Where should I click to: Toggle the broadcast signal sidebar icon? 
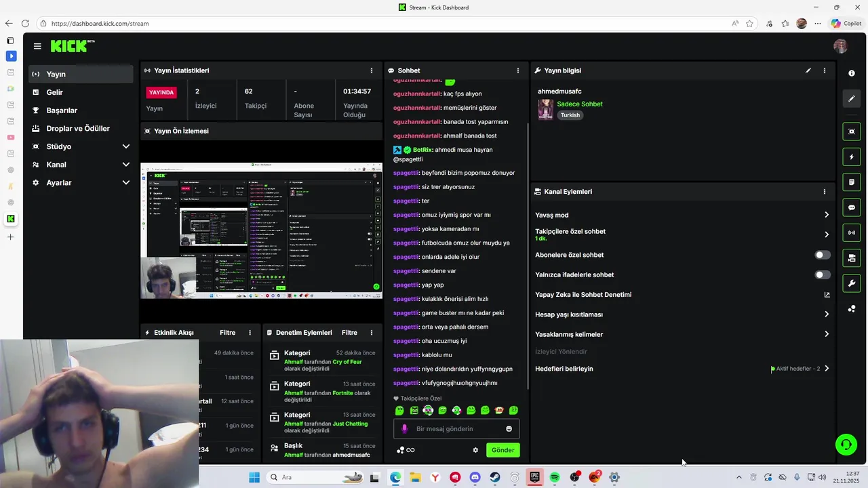(852, 233)
